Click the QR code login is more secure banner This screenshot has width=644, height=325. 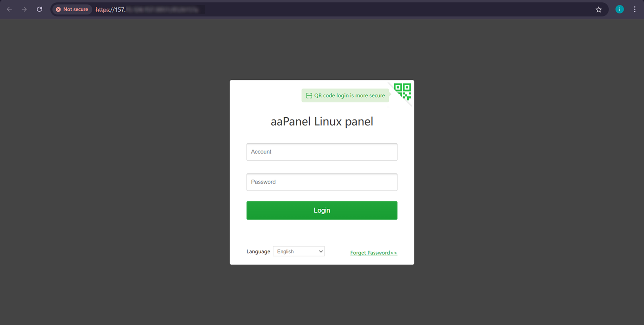[x=345, y=95]
